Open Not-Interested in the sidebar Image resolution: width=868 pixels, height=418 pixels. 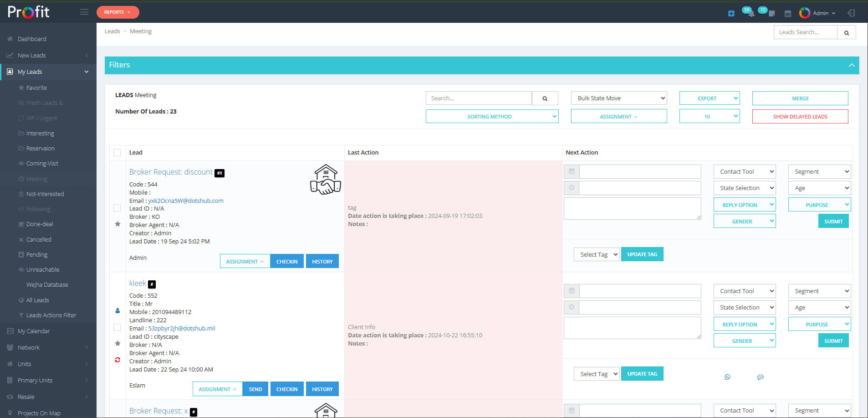pyautogui.click(x=45, y=194)
